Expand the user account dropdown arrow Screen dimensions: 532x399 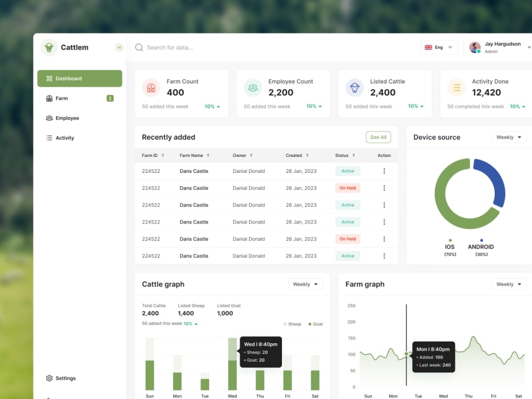pos(529,47)
